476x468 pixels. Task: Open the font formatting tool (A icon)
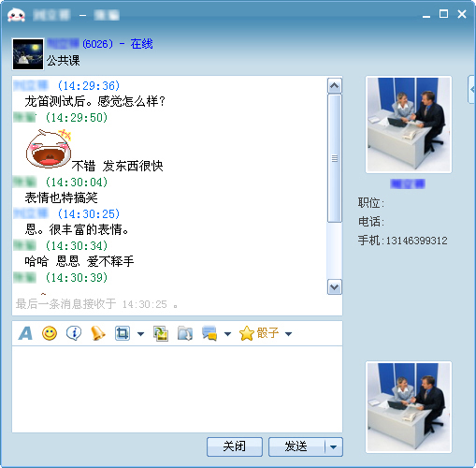click(x=25, y=333)
